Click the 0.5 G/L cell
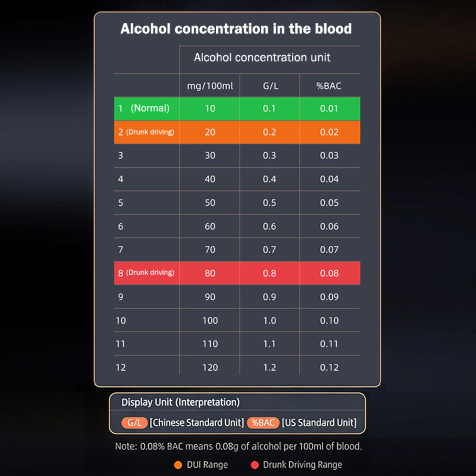This screenshot has height=476, width=476. click(269, 203)
